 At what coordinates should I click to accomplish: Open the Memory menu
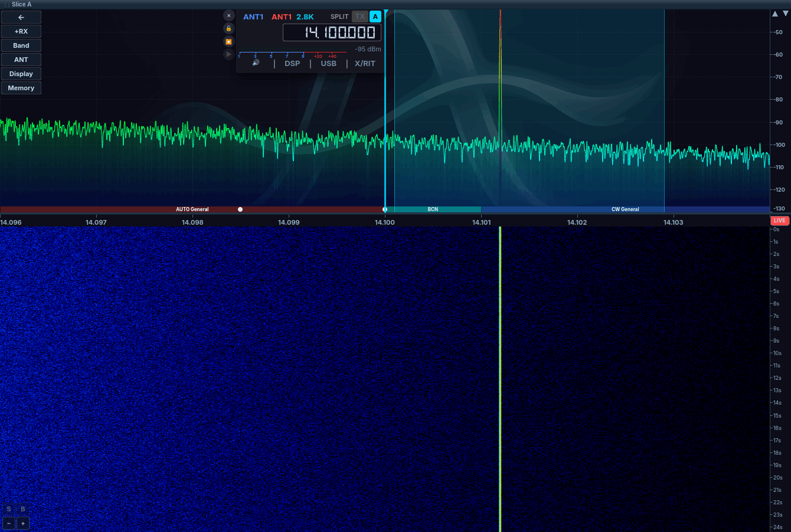coord(21,88)
